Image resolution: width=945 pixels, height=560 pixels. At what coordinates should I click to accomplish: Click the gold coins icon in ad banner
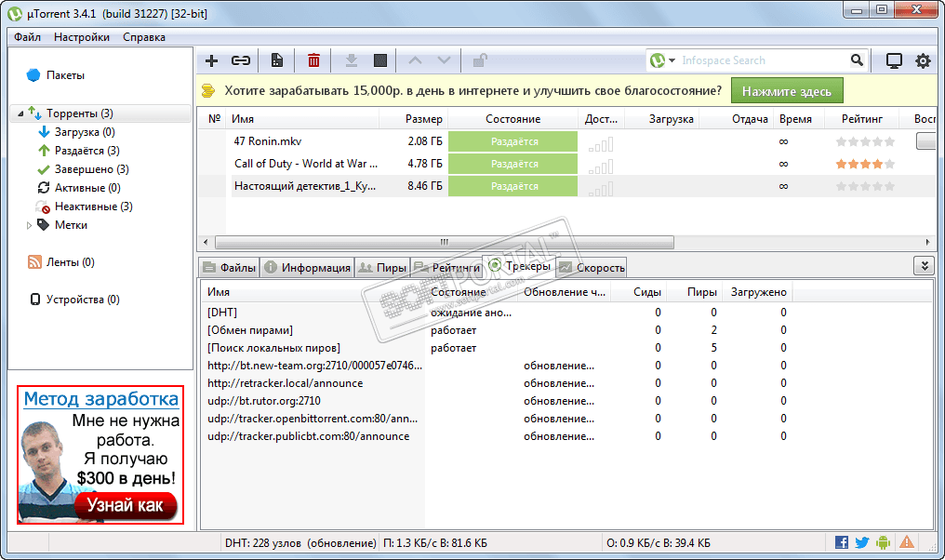[208, 91]
